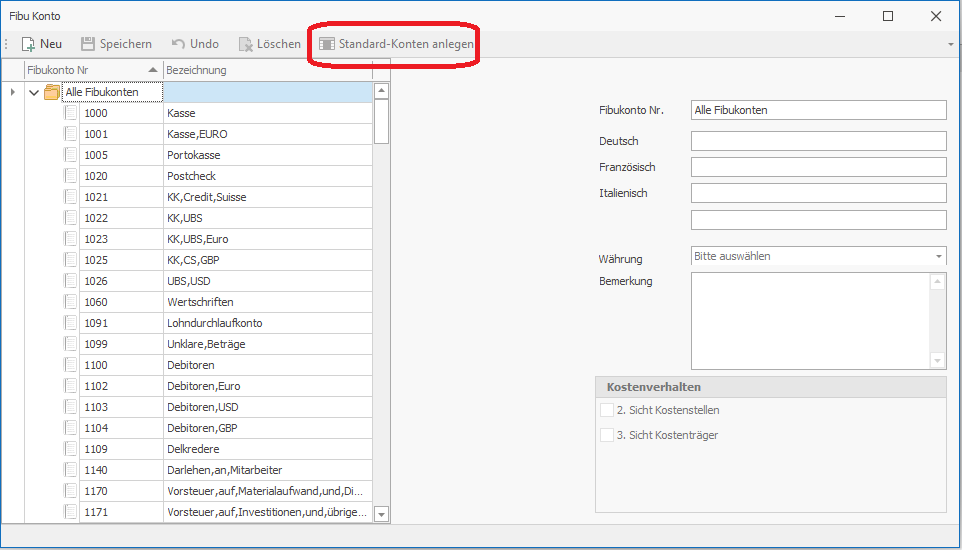Click document icon beside account 1100

pos(70,365)
